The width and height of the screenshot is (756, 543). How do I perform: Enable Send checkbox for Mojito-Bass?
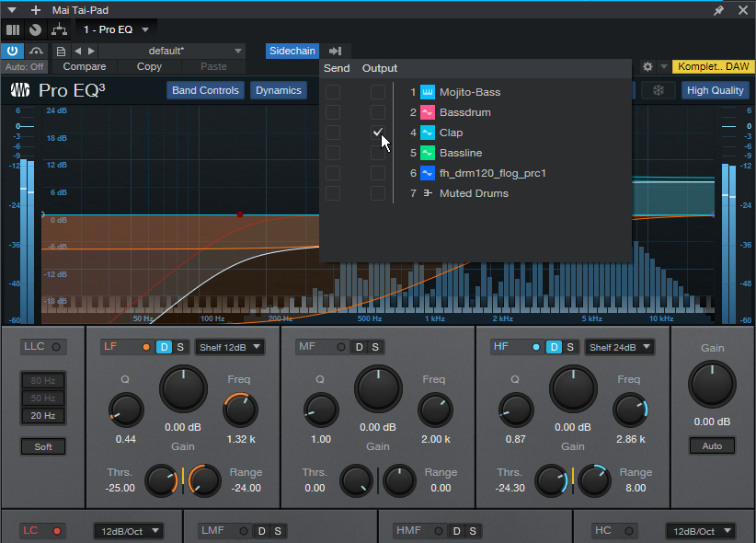pos(333,92)
